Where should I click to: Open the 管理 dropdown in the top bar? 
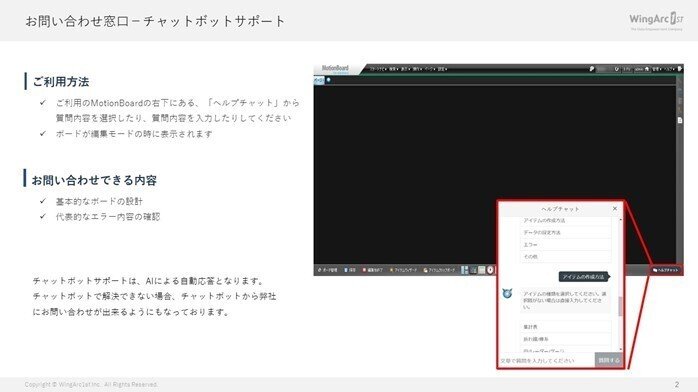point(657,69)
